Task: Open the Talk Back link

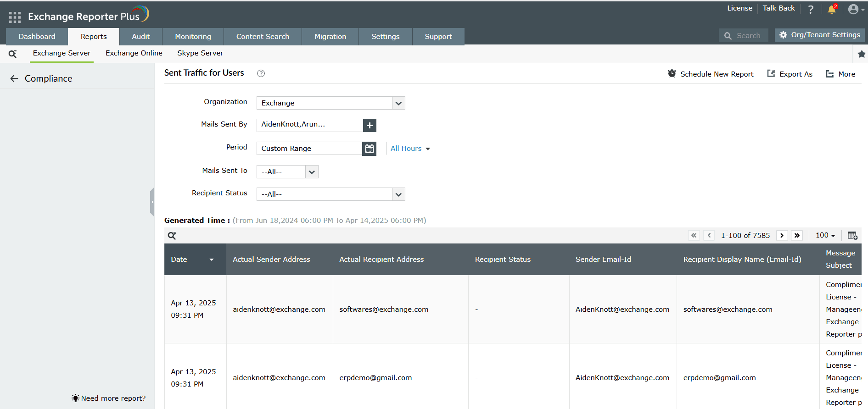Action: click(x=779, y=8)
